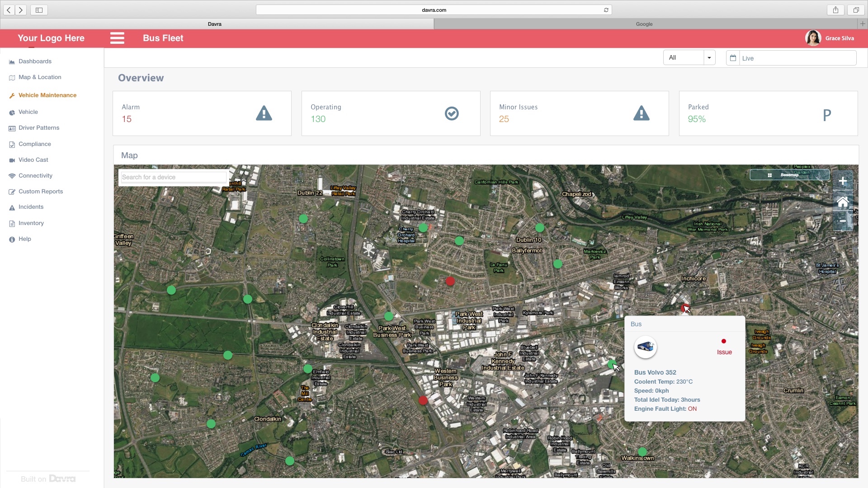Open Driver Patterns menu item
Image resolution: width=868 pixels, height=488 pixels.
[39, 128]
